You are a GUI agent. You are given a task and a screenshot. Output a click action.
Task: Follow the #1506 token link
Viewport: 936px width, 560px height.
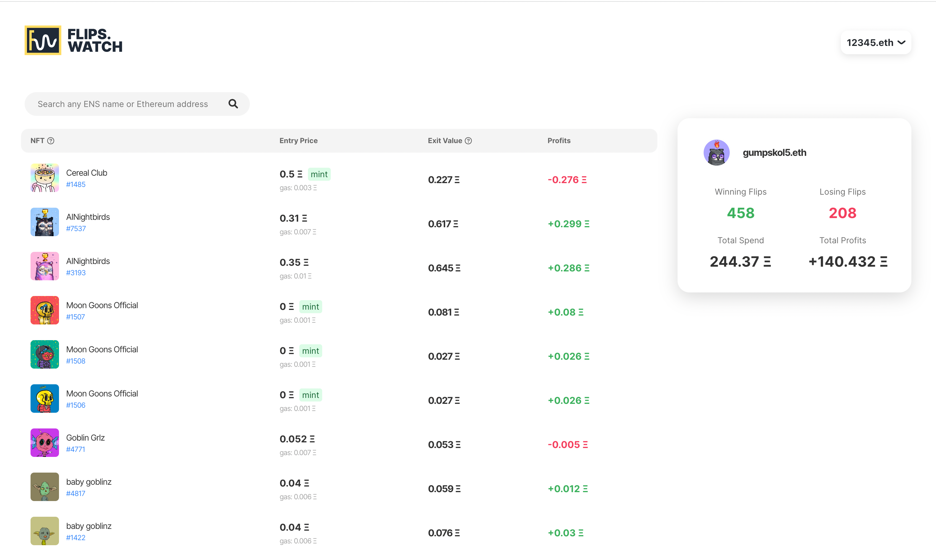[76, 405]
